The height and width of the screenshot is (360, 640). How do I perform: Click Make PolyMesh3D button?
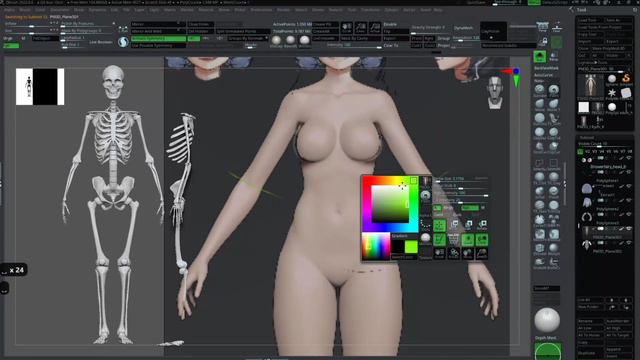click(x=611, y=49)
